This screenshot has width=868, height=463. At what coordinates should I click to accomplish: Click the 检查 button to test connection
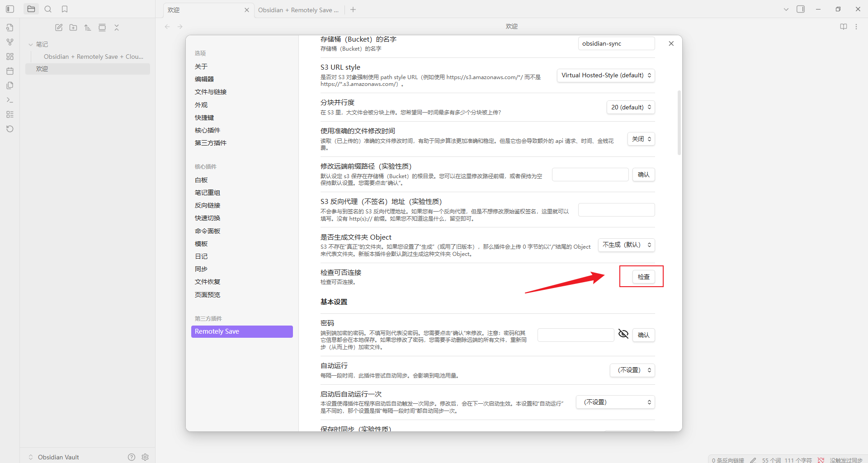(x=643, y=276)
